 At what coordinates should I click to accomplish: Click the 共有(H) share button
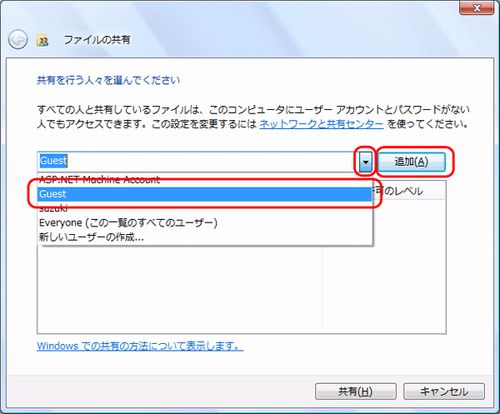click(356, 391)
